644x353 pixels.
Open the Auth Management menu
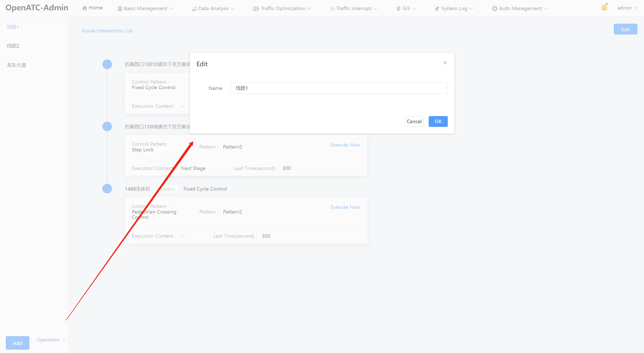520,9
